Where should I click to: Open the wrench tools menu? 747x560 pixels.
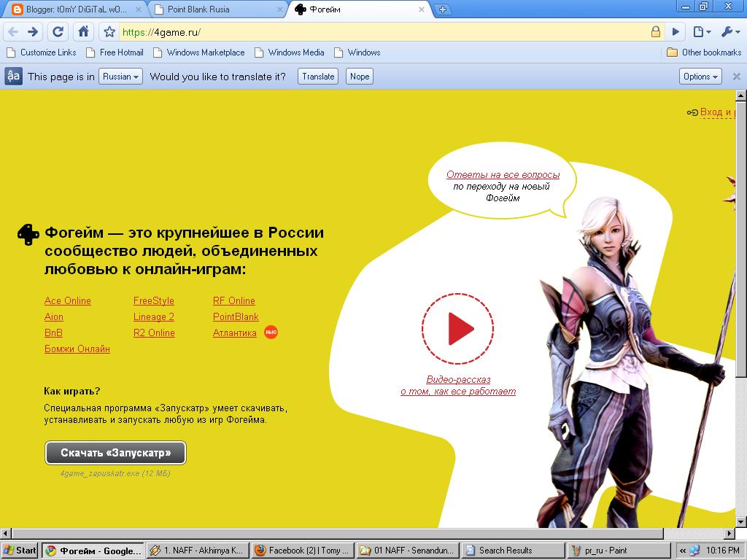pos(730,32)
